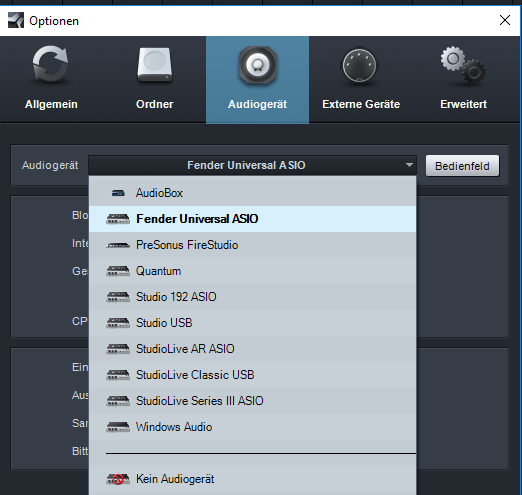Choose Kein Audiogerät option

click(252, 479)
